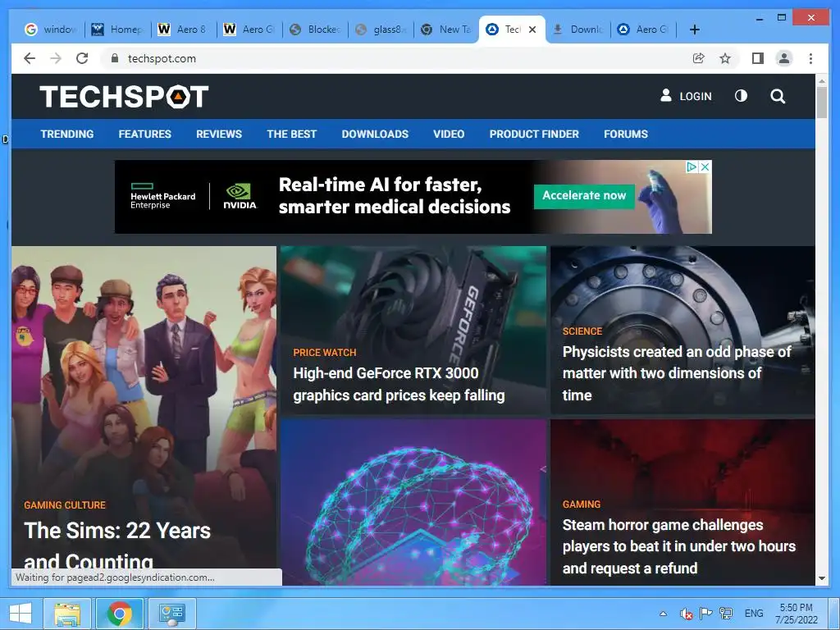The width and height of the screenshot is (840, 630).
Task: Open taskbar clock showing 5:50 PM
Action: pos(796,614)
